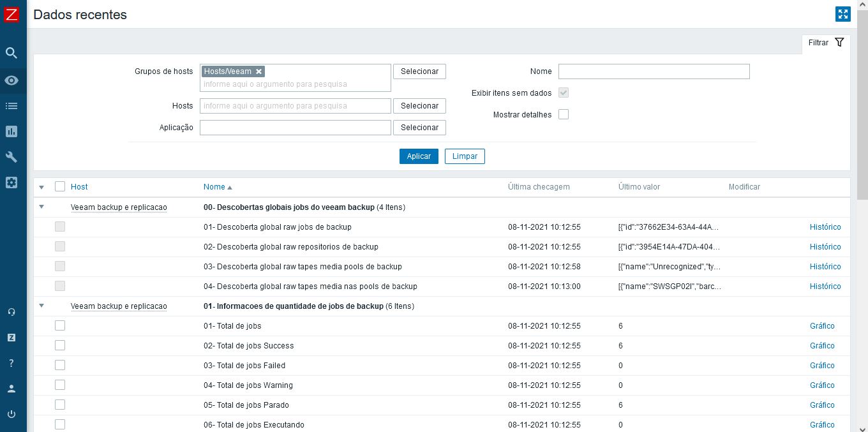Collapse the 01- Informacoes de quantidade group arrow
This screenshot has width=868, height=432.
(41, 306)
